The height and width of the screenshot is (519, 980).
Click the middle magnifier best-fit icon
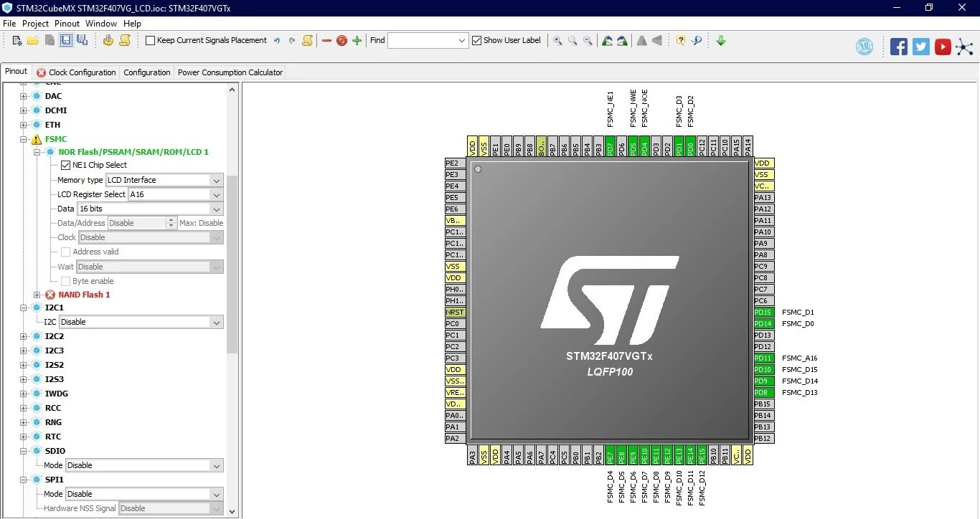pos(573,41)
